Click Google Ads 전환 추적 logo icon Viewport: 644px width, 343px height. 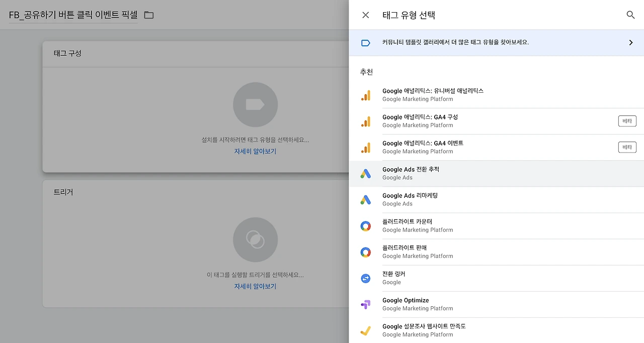pos(366,174)
